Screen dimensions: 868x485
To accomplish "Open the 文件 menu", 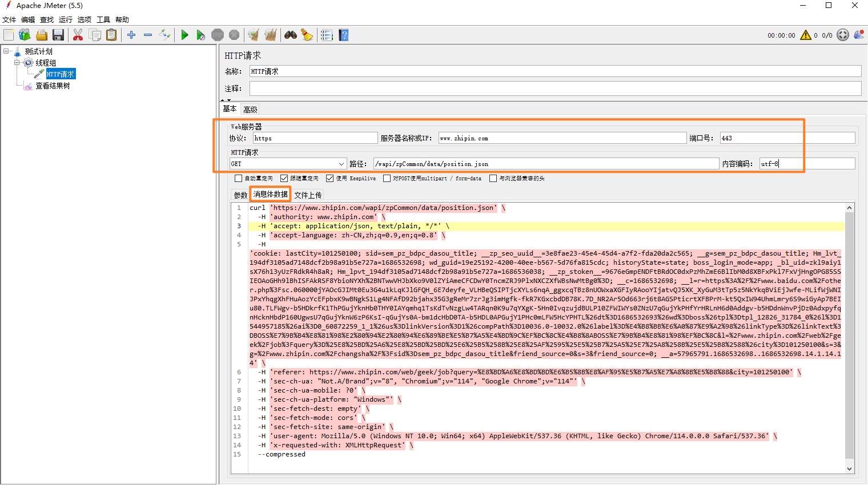I will [9, 19].
